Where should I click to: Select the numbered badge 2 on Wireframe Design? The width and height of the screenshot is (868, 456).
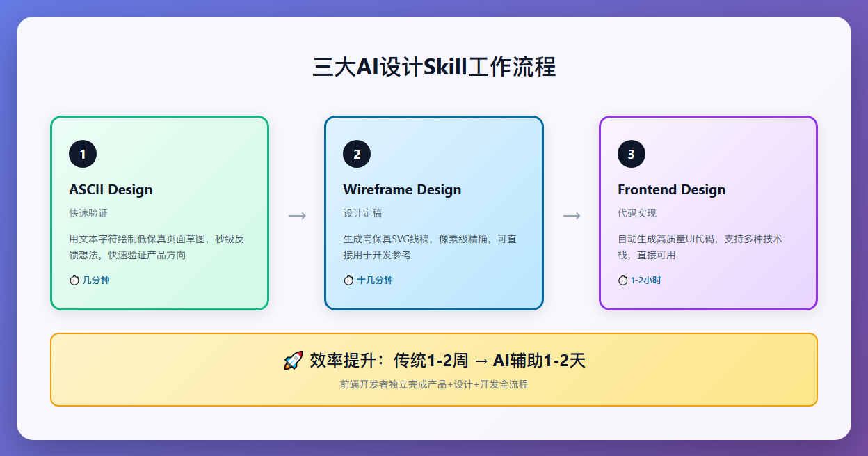click(x=356, y=154)
